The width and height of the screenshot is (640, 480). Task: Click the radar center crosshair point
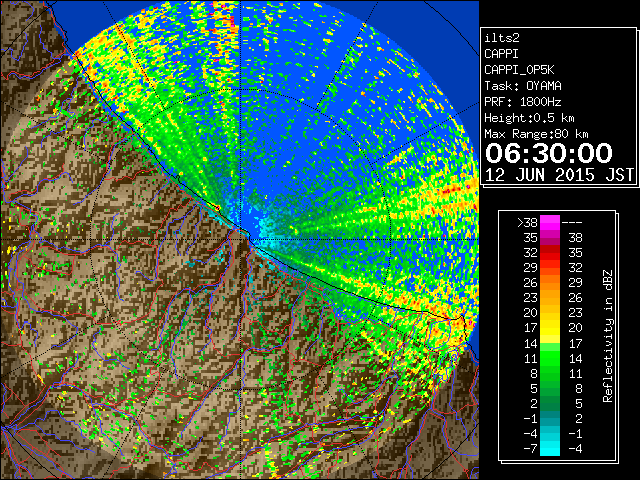click(x=241, y=240)
